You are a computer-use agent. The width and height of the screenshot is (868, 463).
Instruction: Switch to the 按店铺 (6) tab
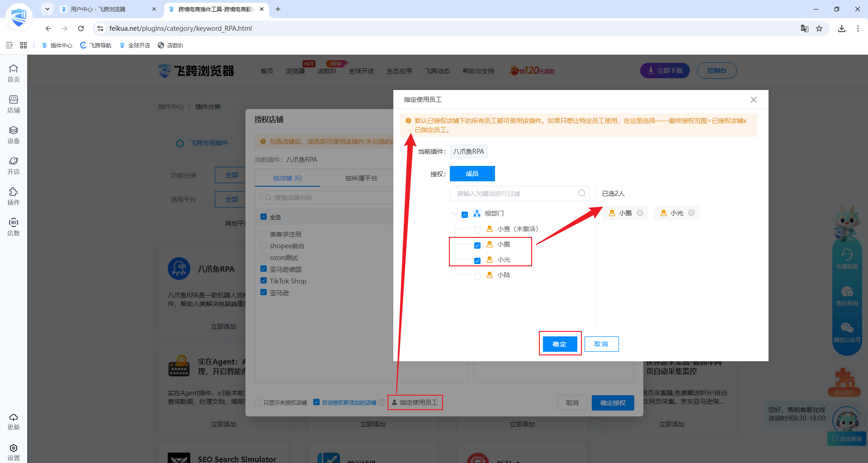tap(288, 178)
